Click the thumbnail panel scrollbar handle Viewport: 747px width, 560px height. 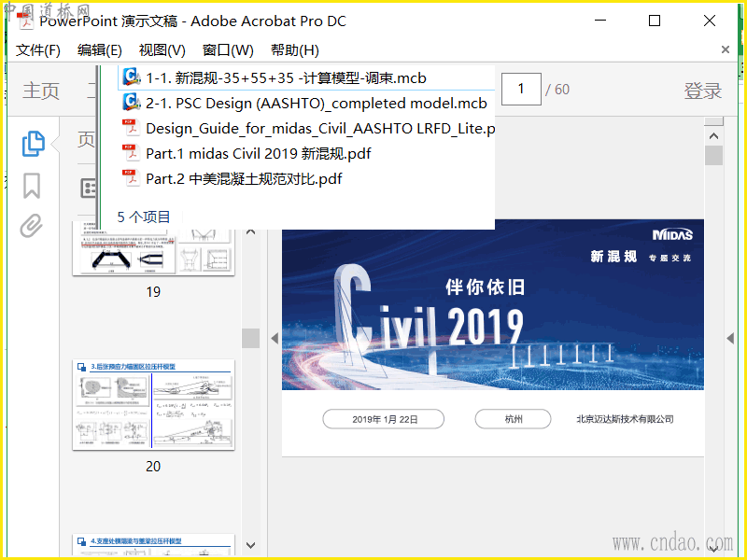pos(251,338)
